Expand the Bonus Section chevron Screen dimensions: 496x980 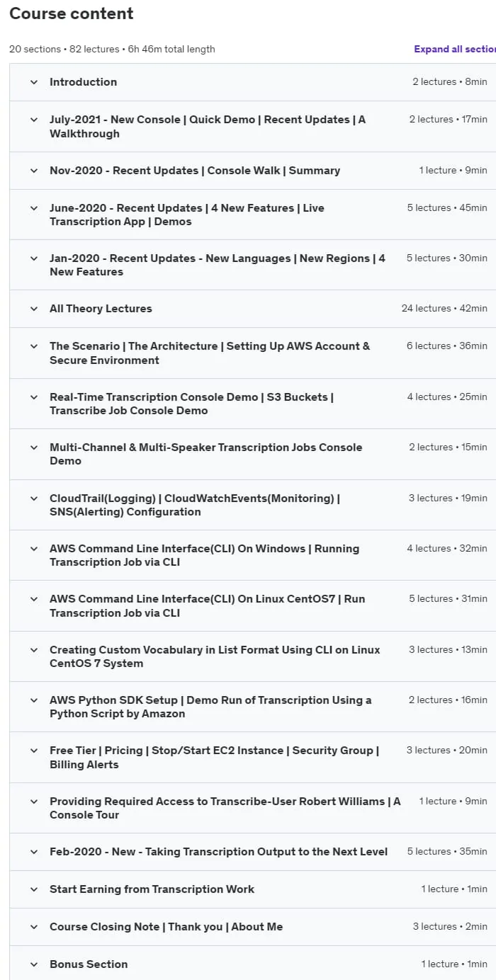pos(34,964)
